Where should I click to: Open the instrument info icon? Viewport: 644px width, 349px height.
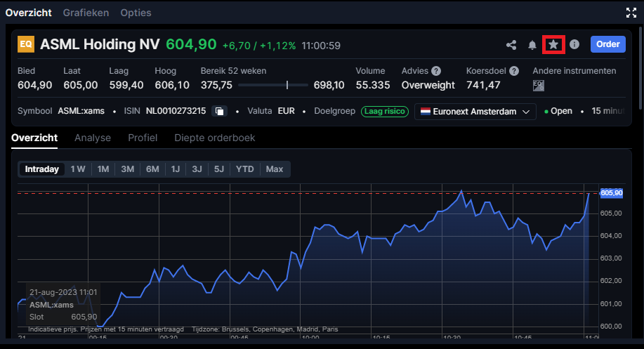[x=574, y=45]
